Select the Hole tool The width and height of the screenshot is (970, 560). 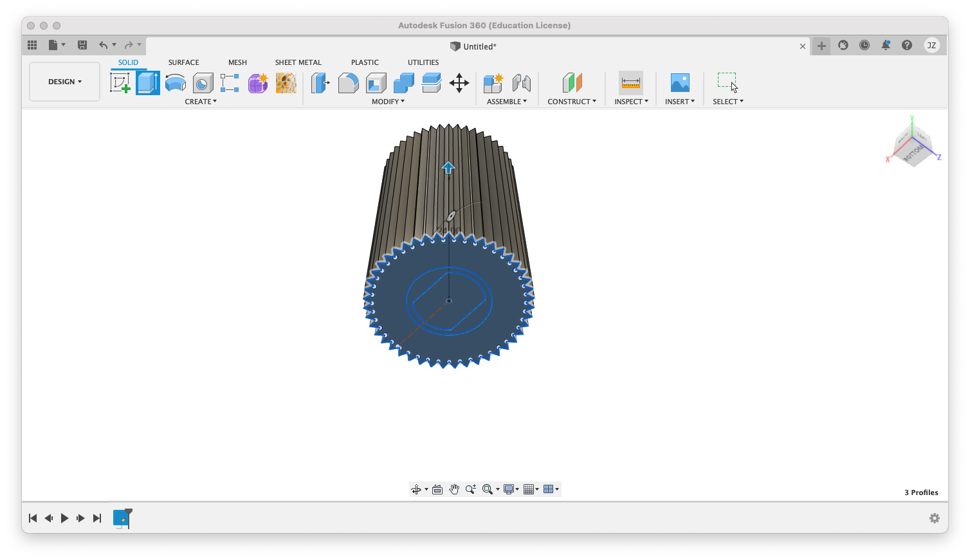(203, 83)
